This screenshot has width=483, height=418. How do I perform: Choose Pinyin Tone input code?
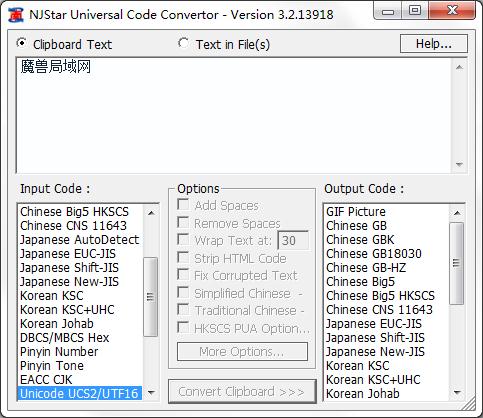(x=81, y=366)
